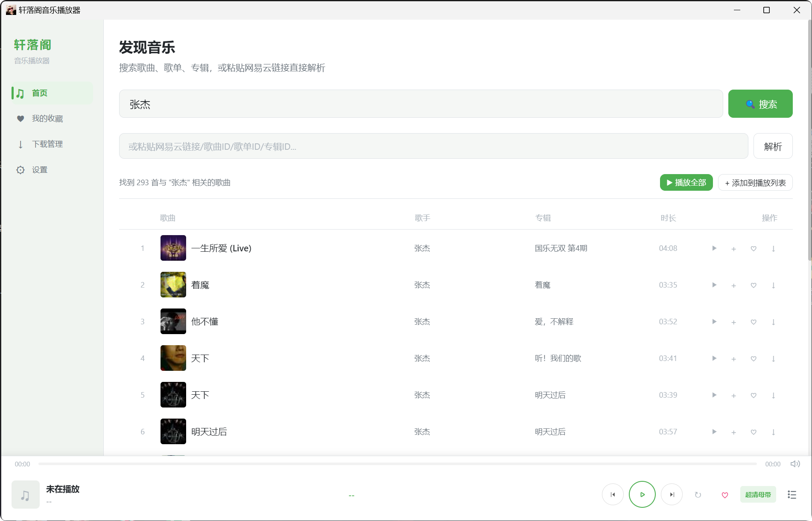Click 添加到播放列表 button
The width and height of the screenshot is (812, 521).
coord(755,183)
